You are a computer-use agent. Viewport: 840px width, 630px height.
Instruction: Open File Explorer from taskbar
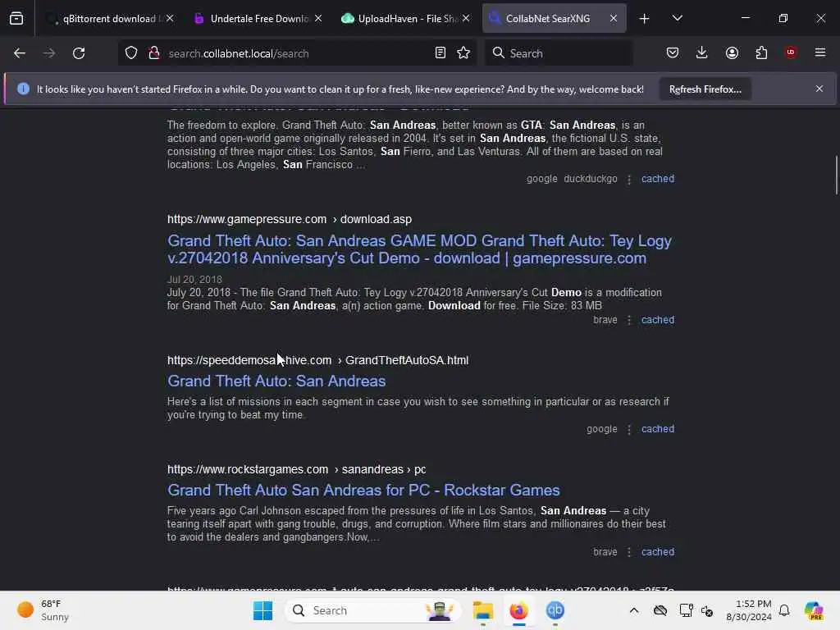[482, 610]
